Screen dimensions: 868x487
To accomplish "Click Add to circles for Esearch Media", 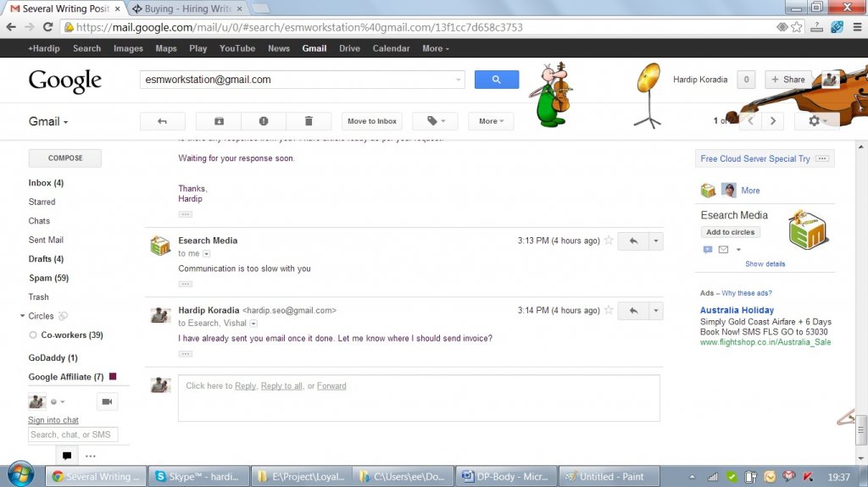I will point(730,232).
